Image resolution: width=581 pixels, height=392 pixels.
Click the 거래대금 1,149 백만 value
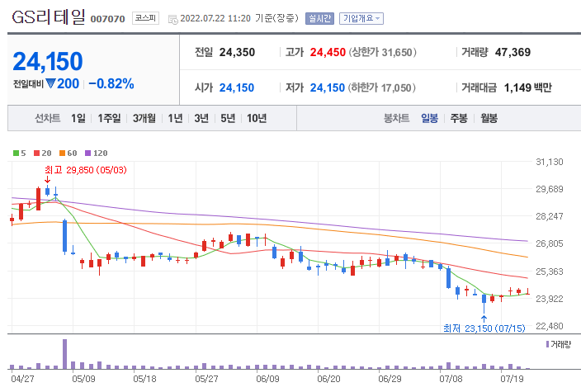[x=527, y=87]
